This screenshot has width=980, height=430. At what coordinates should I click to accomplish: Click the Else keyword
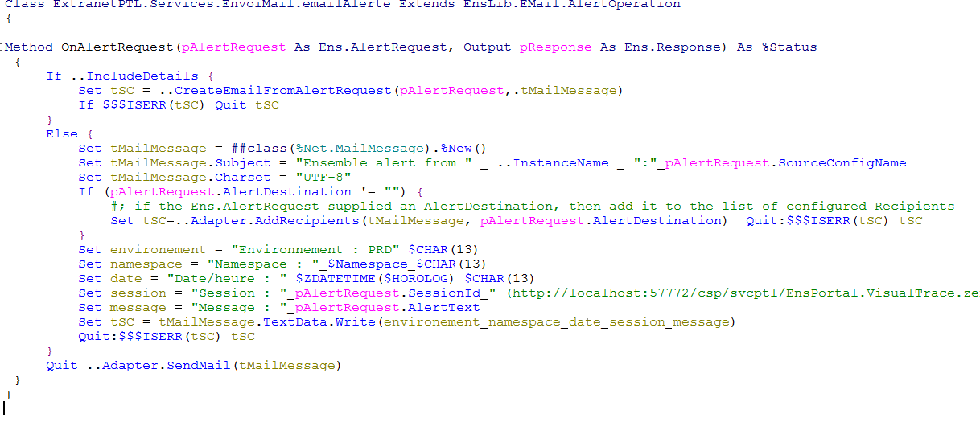coord(62,134)
